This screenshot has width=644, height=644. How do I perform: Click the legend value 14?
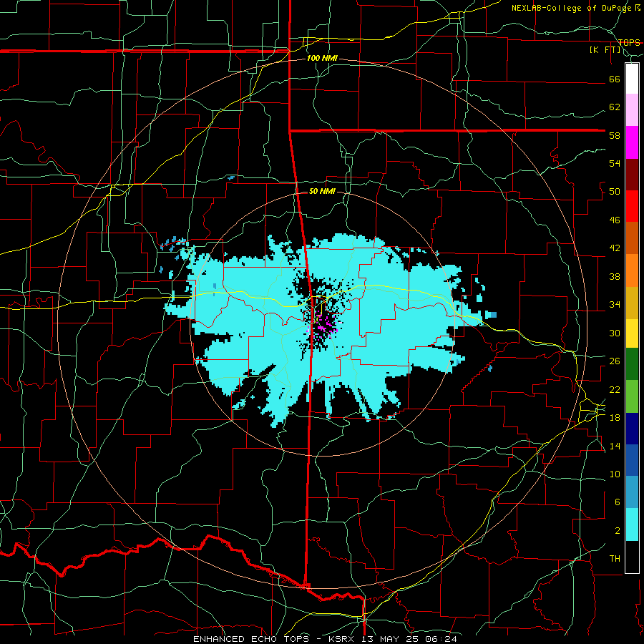(x=615, y=446)
